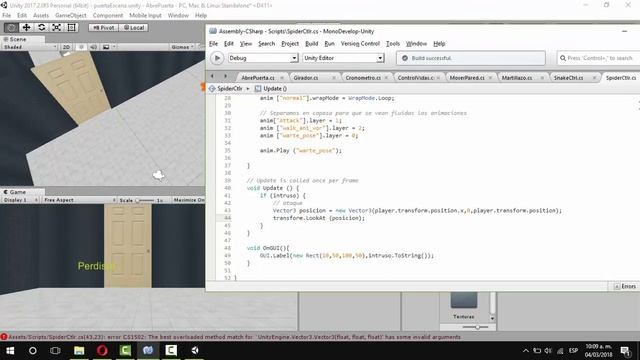Switch to the Scene tab

click(16, 39)
